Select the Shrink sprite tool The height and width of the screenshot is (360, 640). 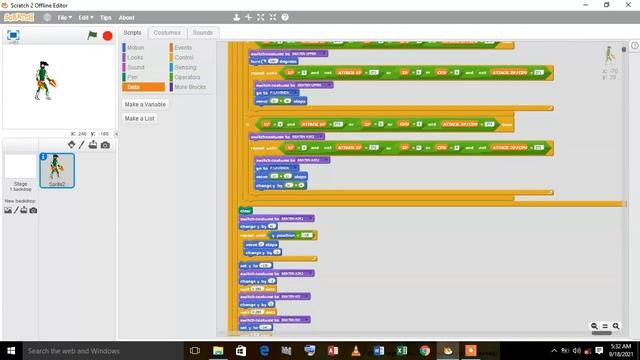click(273, 17)
